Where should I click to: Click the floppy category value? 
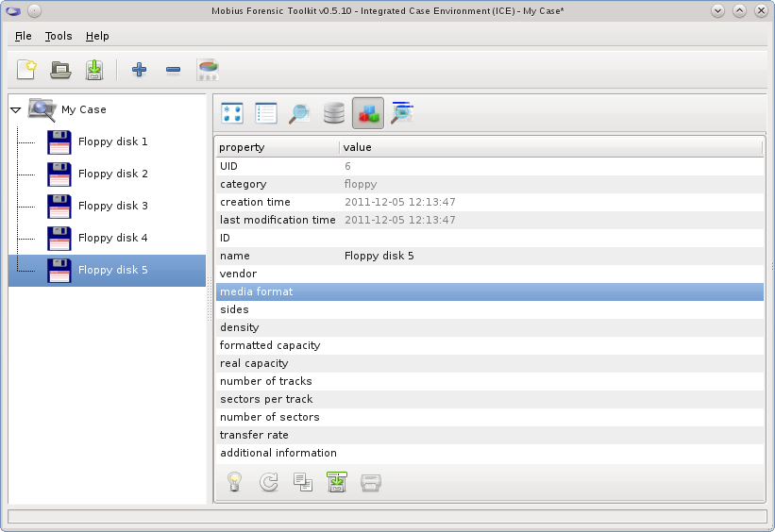coord(361,184)
